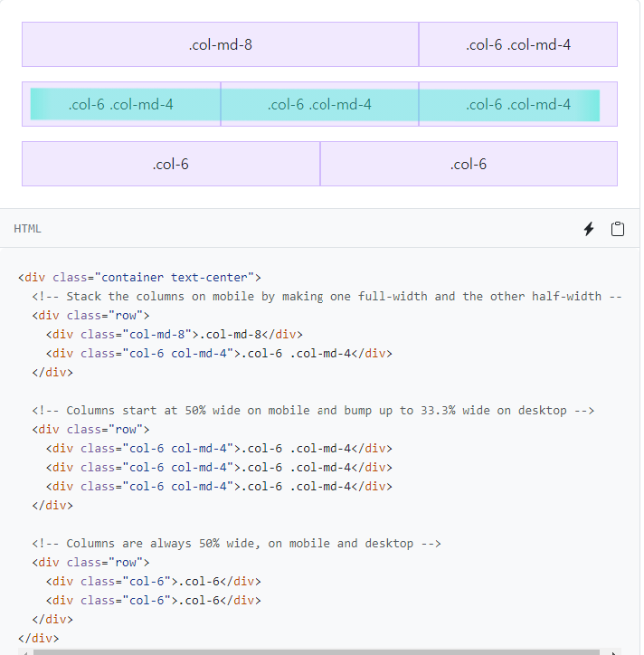
Task: Click the left arrow of the code scrollbar
Action: (x=25, y=652)
